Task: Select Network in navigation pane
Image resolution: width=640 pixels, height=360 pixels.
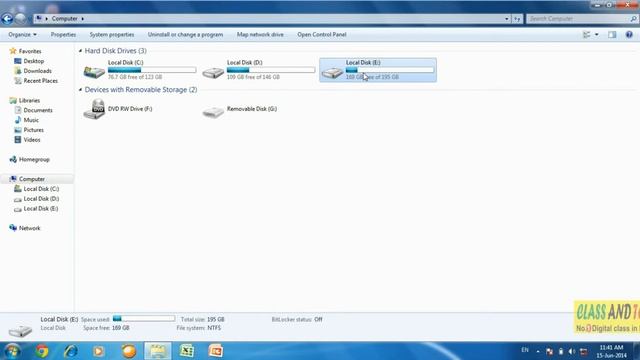Action: (x=29, y=228)
